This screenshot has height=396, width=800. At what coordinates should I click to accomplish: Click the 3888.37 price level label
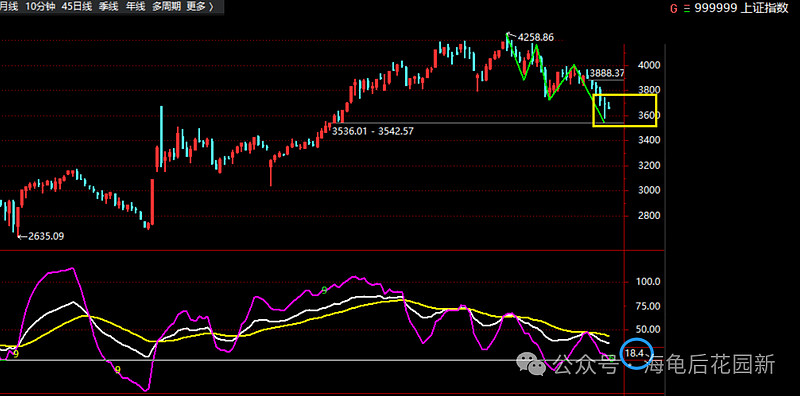tap(607, 73)
